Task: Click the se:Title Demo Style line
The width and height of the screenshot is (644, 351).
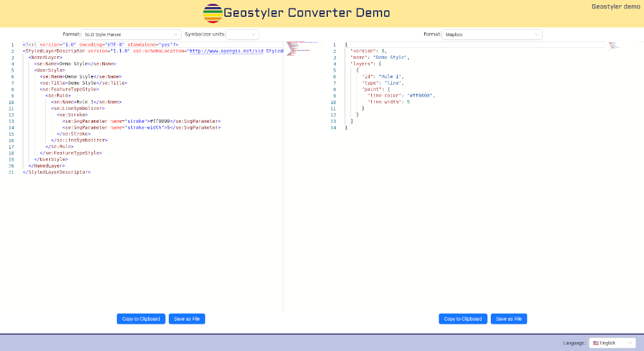Action: click(x=84, y=83)
